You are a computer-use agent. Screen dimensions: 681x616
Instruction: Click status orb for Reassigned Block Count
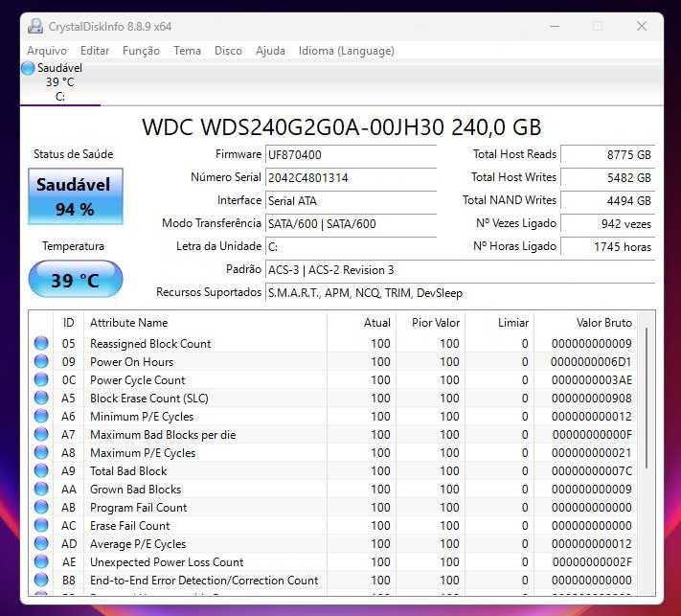(x=41, y=343)
